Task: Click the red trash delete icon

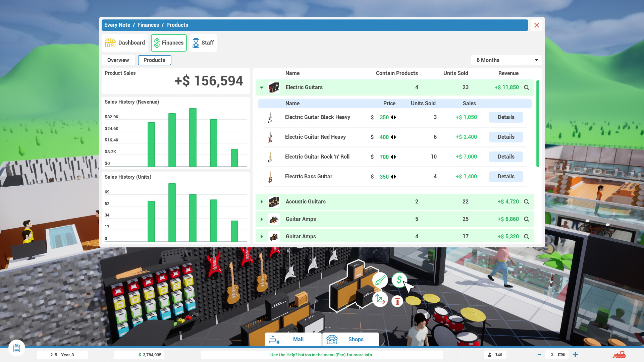Action: pos(397,301)
